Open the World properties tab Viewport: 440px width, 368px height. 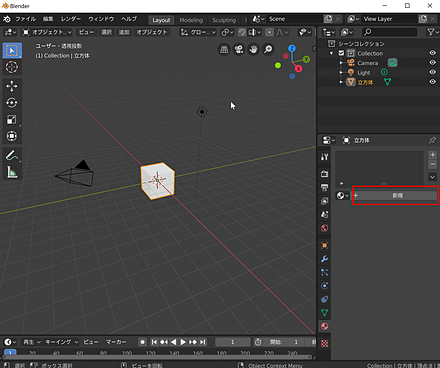pos(324,228)
